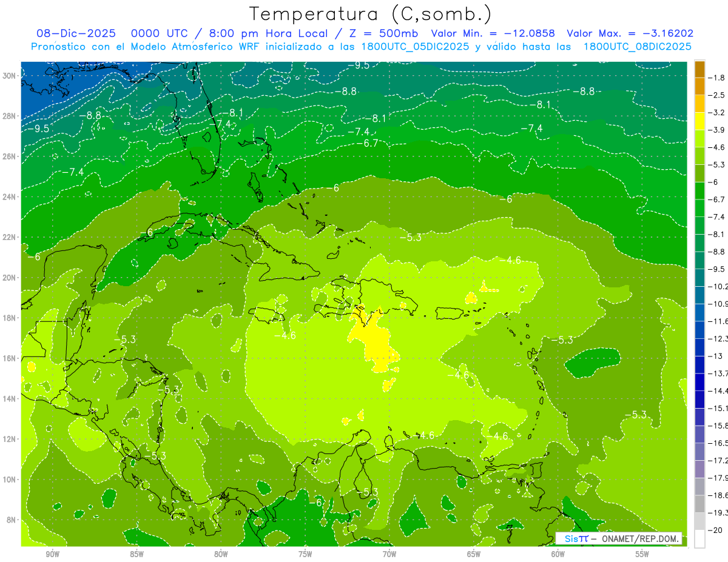Screen dimensions: 728x562
Task: Click the colorbar legend value "-3.2"
Action: (716, 113)
